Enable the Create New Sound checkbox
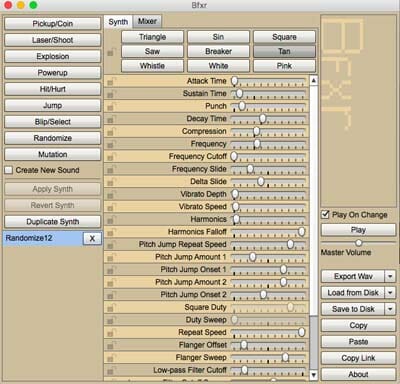The height and width of the screenshot is (384, 400). click(9, 170)
